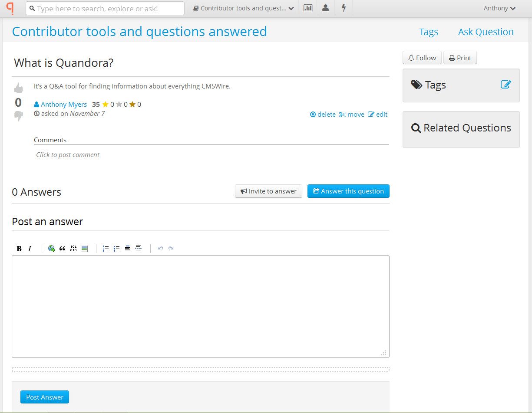Screen dimensions: 532x413
Task: Downvote the question with thumbs down
Action: point(18,116)
